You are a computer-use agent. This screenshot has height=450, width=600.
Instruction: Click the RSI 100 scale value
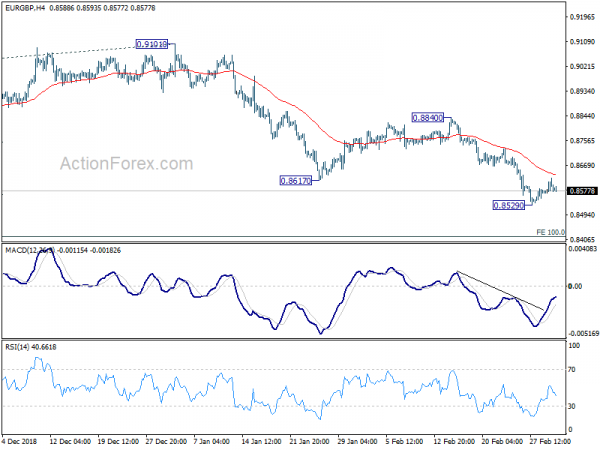[x=574, y=346]
